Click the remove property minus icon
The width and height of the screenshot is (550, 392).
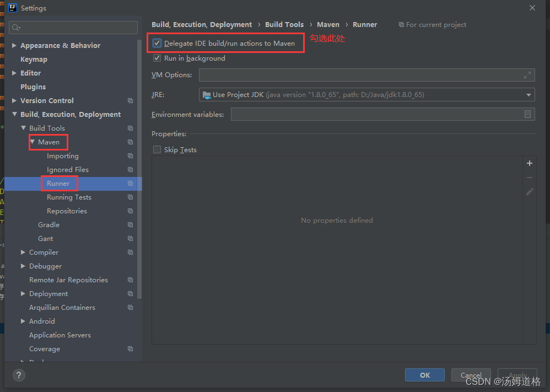click(x=530, y=178)
